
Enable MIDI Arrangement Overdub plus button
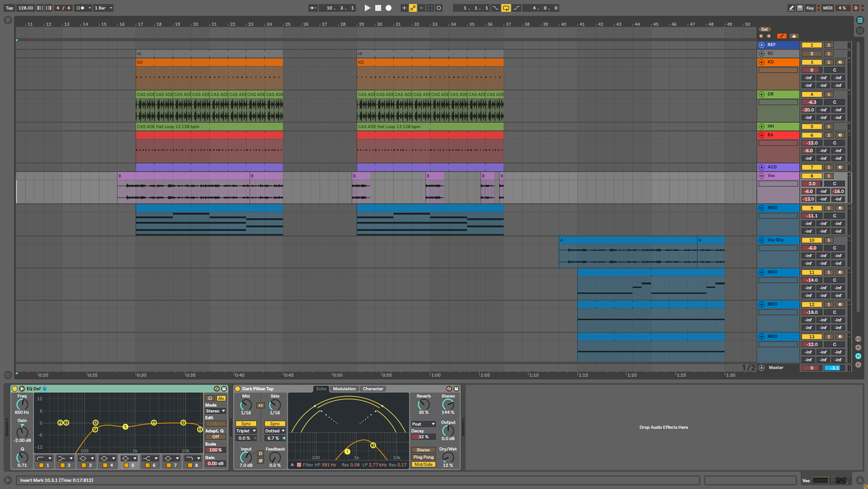(x=404, y=8)
